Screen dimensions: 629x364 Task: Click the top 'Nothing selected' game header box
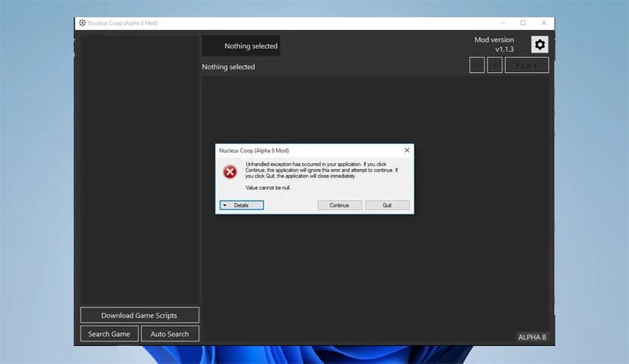coord(241,46)
